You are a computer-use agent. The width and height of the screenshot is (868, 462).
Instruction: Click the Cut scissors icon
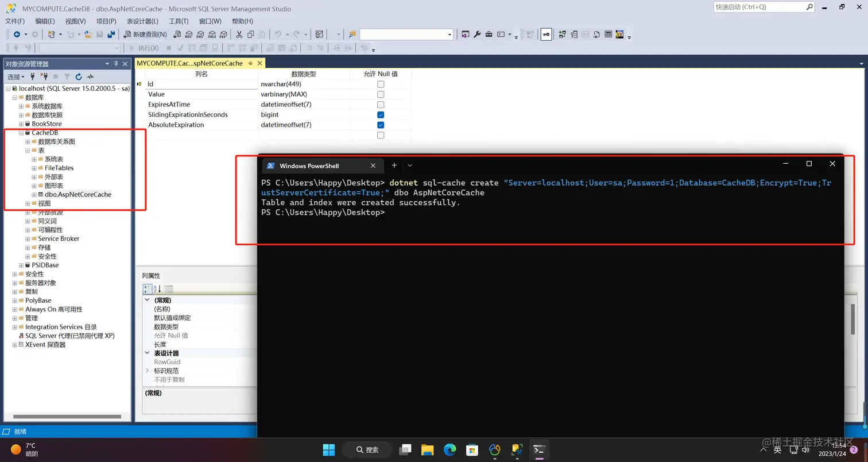click(x=239, y=34)
